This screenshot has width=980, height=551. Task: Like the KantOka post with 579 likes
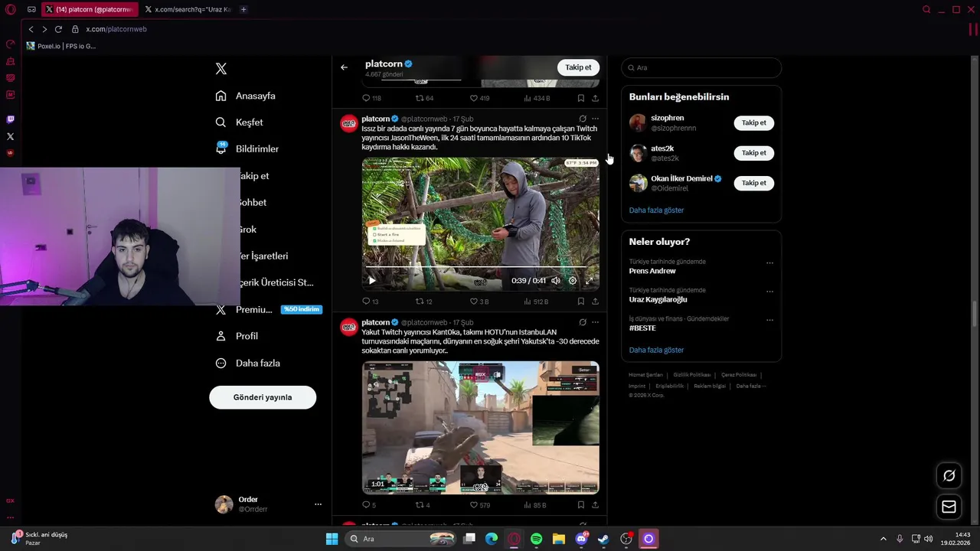click(479, 505)
